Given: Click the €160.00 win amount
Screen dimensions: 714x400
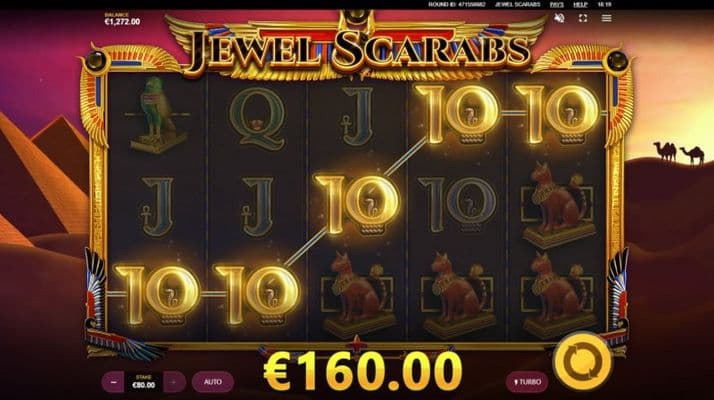Looking at the screenshot, I should click(x=363, y=372).
